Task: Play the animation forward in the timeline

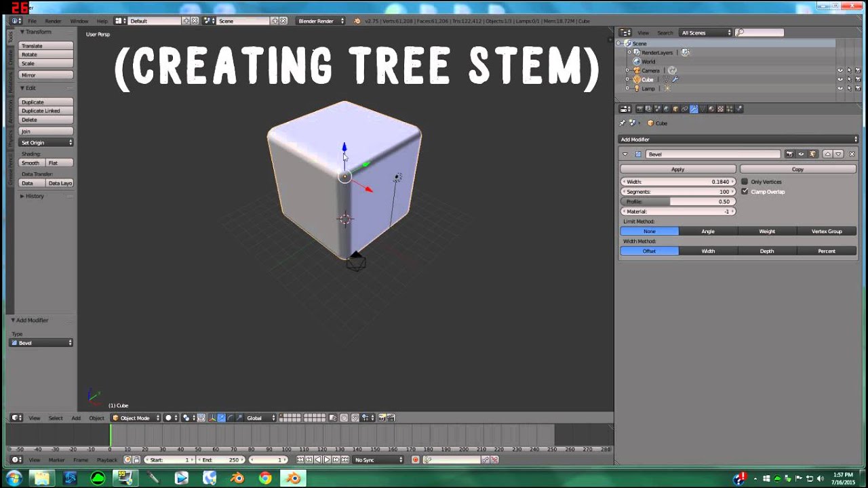Action: pyautogui.click(x=327, y=460)
